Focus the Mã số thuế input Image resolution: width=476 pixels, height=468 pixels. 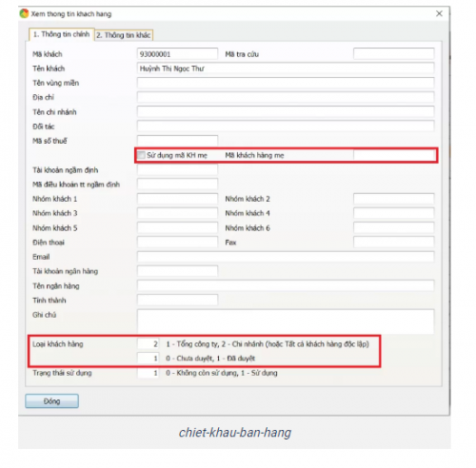tap(177, 141)
